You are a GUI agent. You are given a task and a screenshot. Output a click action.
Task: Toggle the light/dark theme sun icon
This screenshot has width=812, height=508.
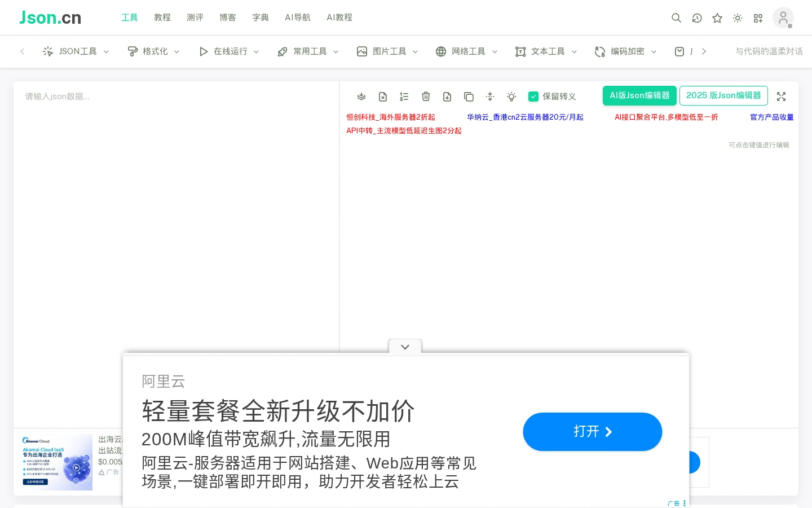coord(738,18)
